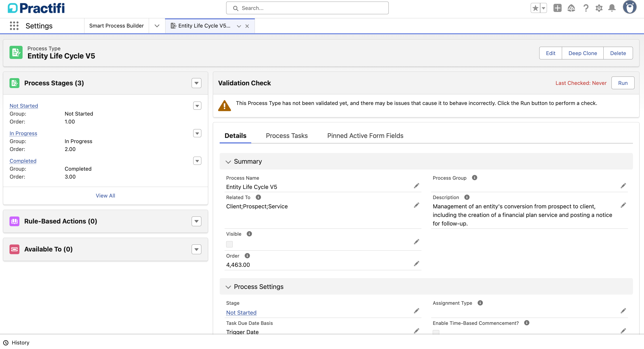Screen dimensions: 644x349
Task: Edit Related To pencil icon
Action: [x=416, y=205]
